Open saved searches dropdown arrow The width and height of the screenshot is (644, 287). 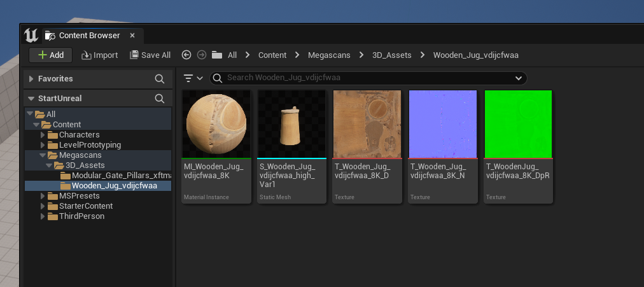(x=519, y=78)
